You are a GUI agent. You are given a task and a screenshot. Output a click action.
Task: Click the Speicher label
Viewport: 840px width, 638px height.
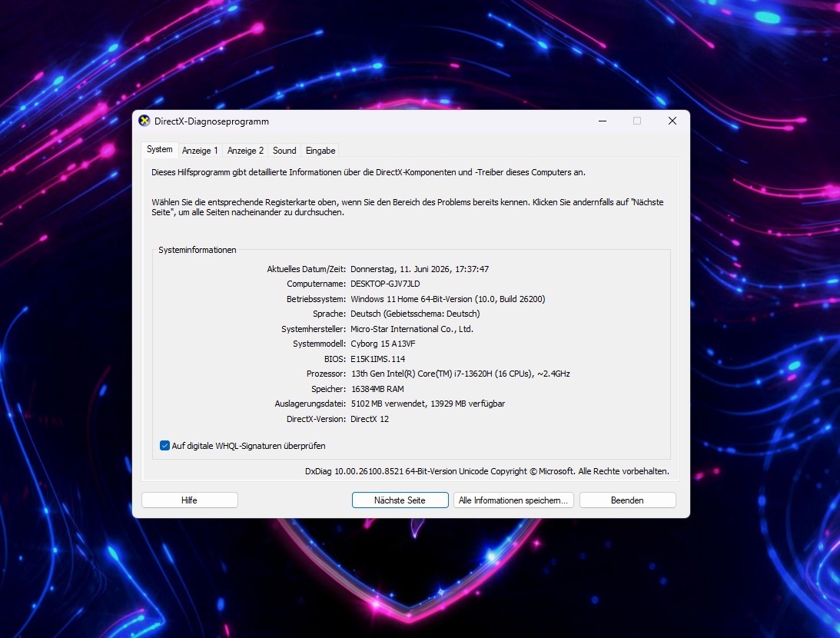(329, 390)
